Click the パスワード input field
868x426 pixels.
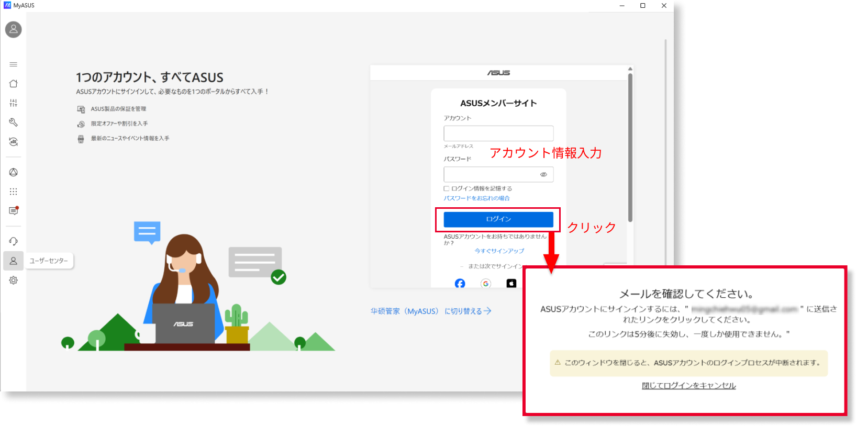click(x=498, y=174)
